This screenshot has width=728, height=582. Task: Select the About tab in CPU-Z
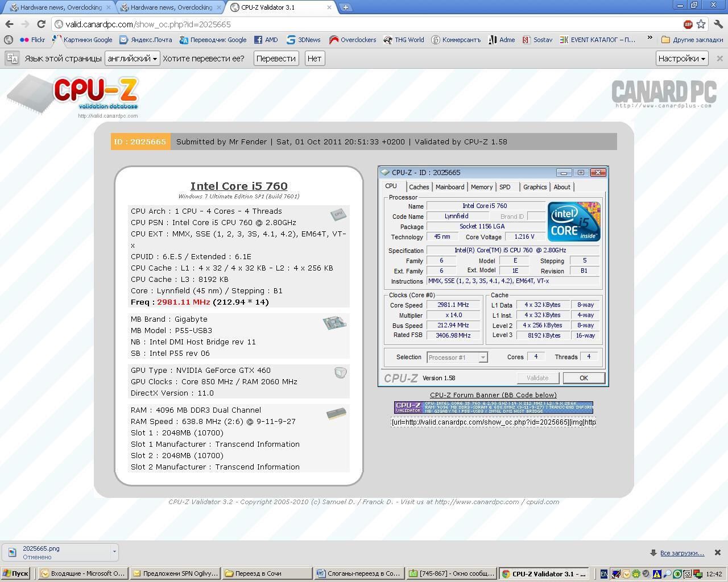[562, 187]
